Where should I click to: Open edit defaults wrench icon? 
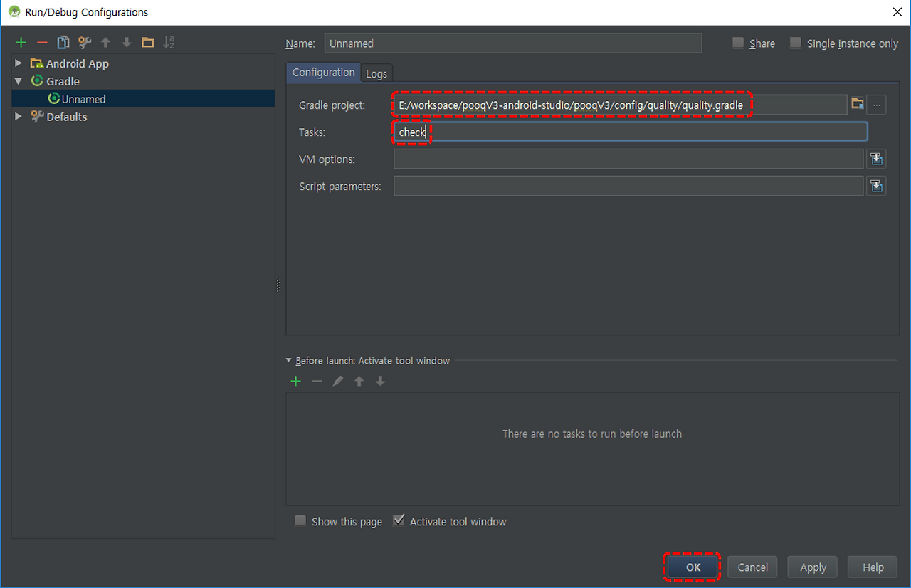click(85, 42)
